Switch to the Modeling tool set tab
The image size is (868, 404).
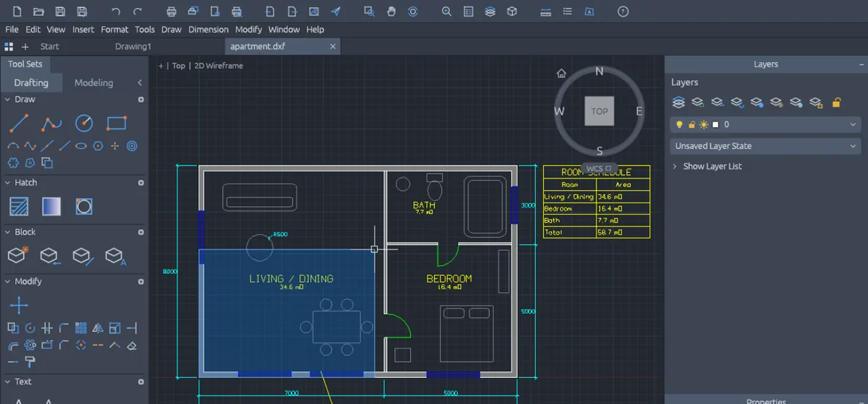94,83
